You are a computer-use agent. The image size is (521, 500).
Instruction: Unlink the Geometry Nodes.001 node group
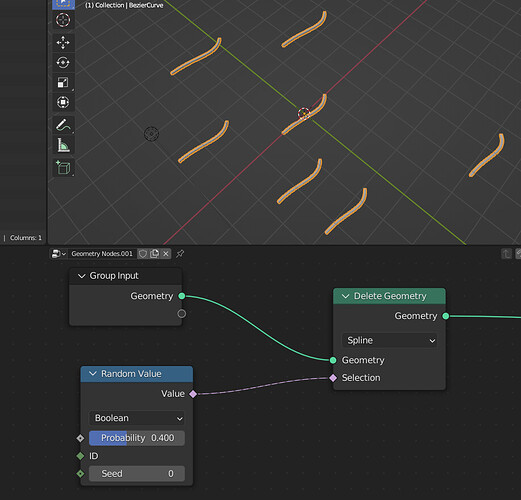(166, 254)
